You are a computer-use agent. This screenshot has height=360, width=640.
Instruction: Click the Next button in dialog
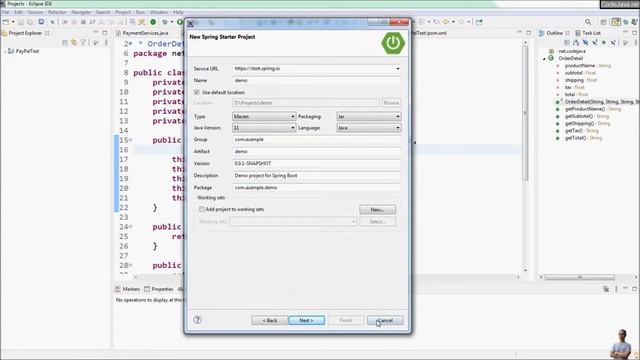coord(307,320)
